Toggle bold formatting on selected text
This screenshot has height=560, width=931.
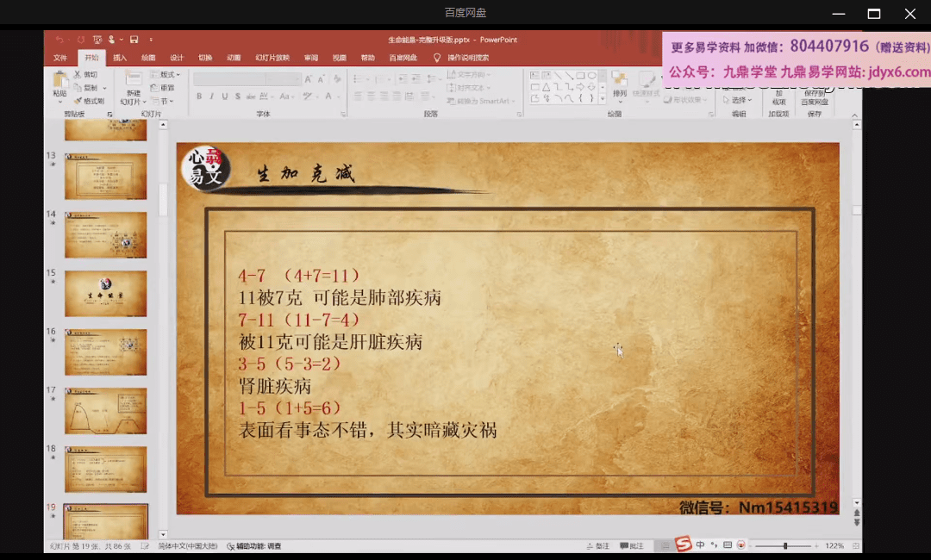198,94
